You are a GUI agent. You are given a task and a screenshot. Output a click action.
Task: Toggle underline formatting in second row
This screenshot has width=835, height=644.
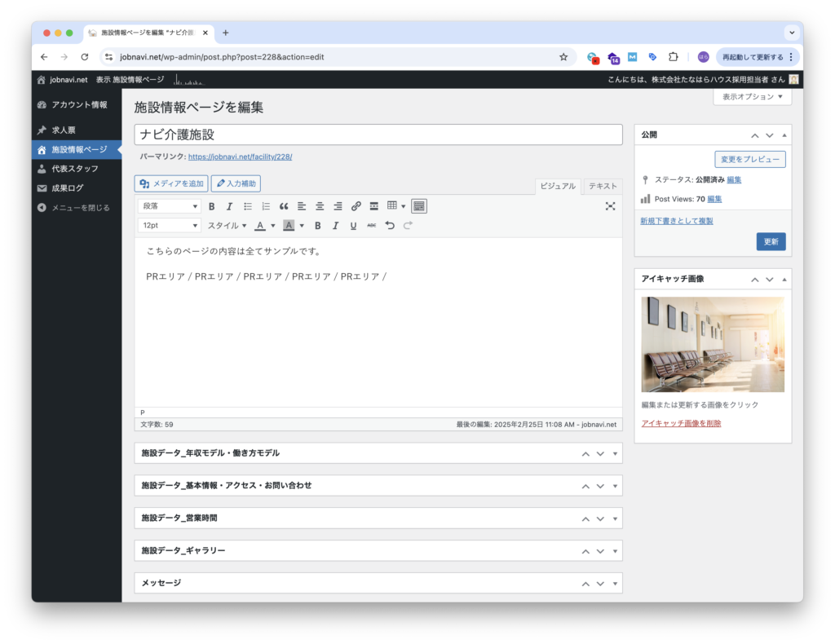coord(353,226)
